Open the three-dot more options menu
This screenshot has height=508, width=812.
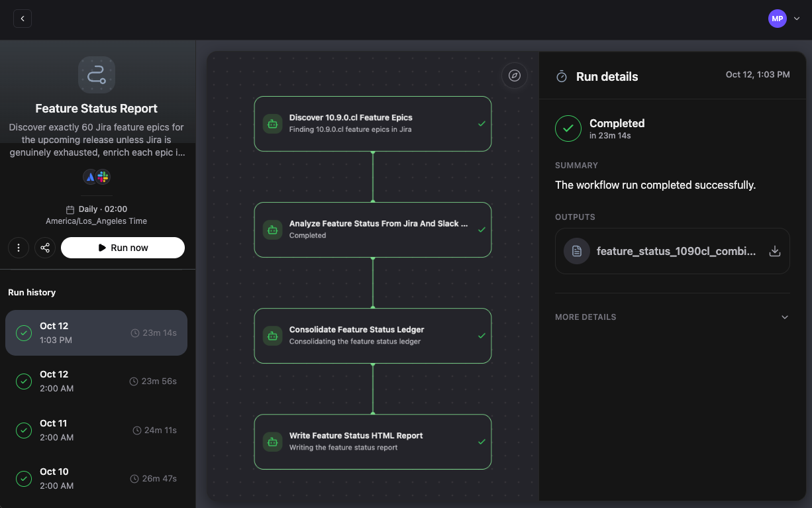coord(19,248)
